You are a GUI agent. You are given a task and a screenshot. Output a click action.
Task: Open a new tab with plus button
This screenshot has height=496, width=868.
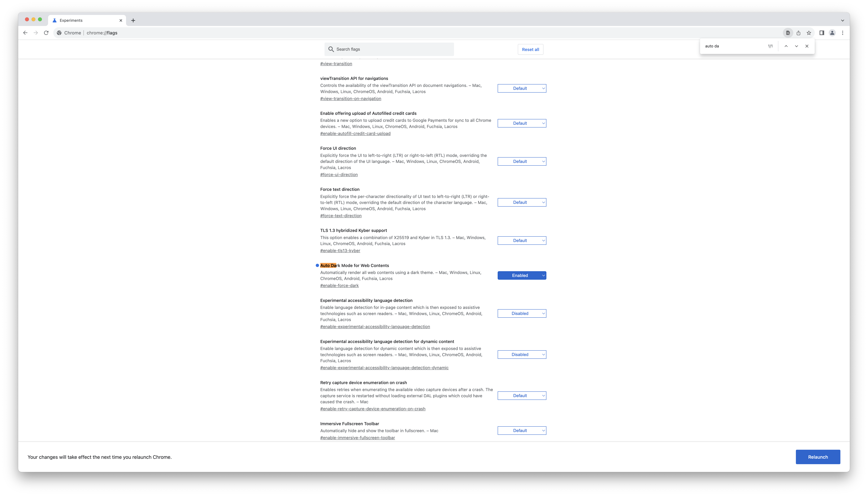[x=133, y=20]
